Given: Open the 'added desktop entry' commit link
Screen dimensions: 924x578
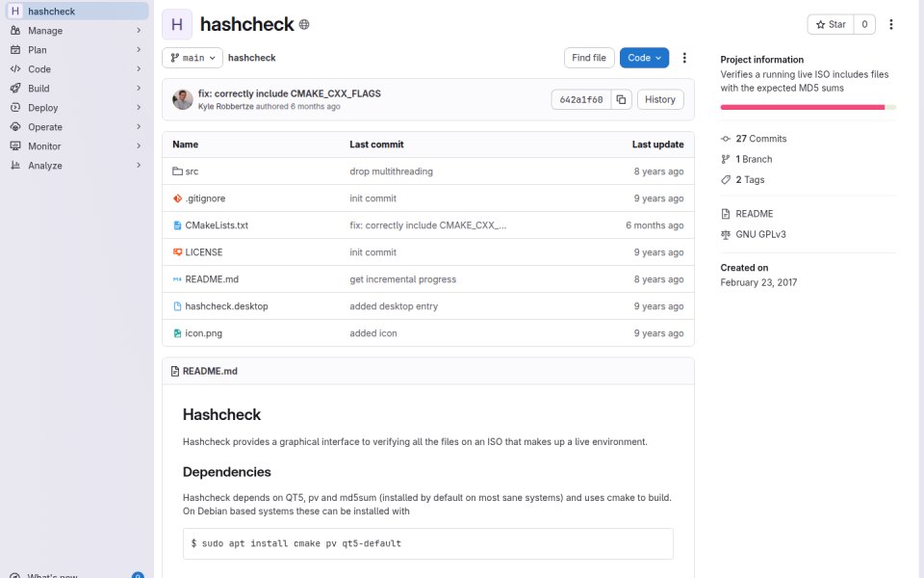Looking at the screenshot, I should click(394, 306).
